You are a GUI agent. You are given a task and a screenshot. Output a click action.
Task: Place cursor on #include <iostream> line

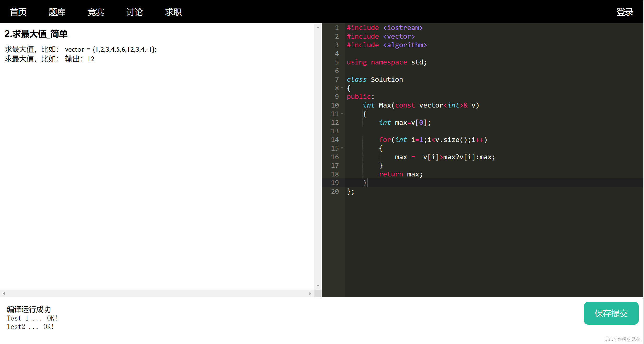[x=385, y=28]
